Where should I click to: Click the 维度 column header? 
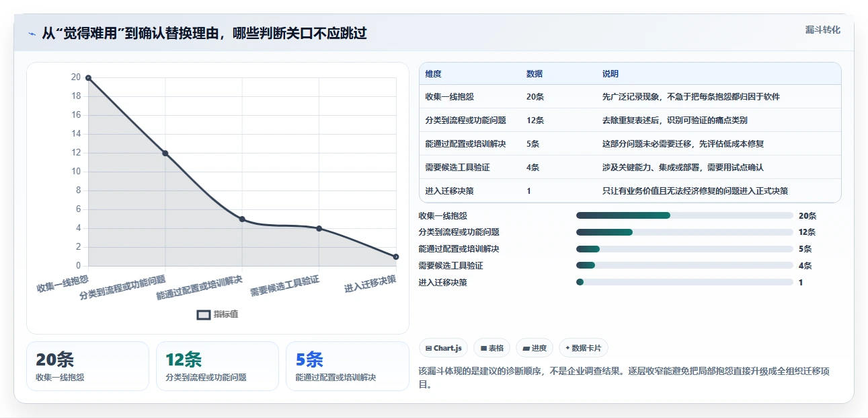tap(434, 74)
